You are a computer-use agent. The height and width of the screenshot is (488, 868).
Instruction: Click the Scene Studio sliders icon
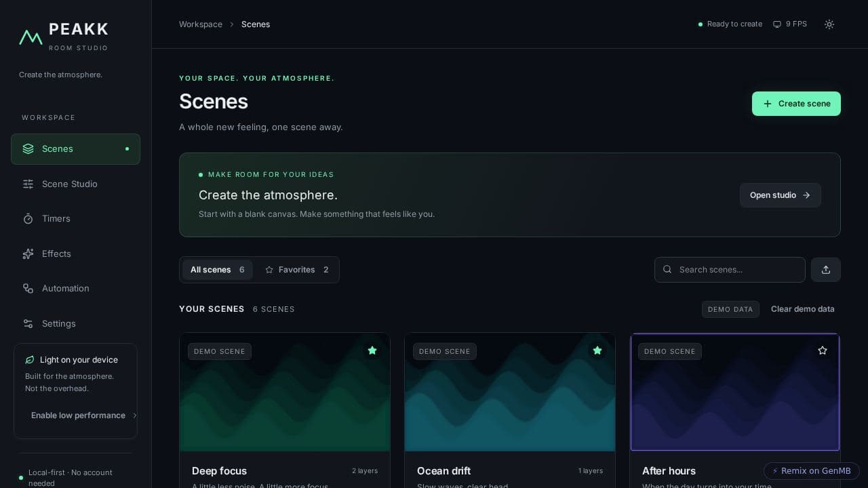28,184
